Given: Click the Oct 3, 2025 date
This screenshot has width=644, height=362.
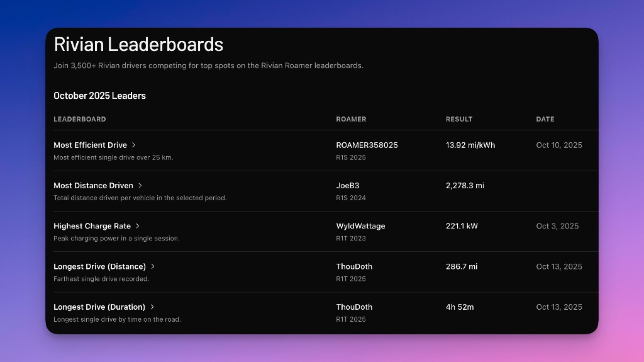Looking at the screenshot, I should 557,226.
